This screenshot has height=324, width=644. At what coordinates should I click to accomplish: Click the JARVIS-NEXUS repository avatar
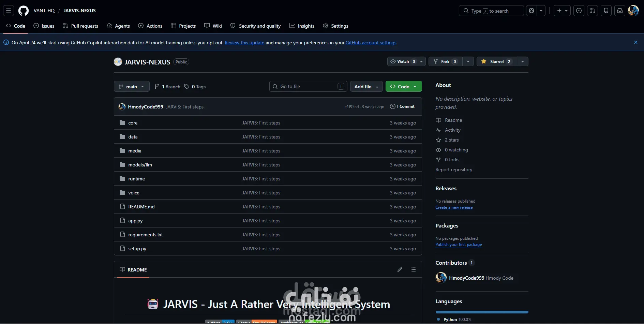118,62
